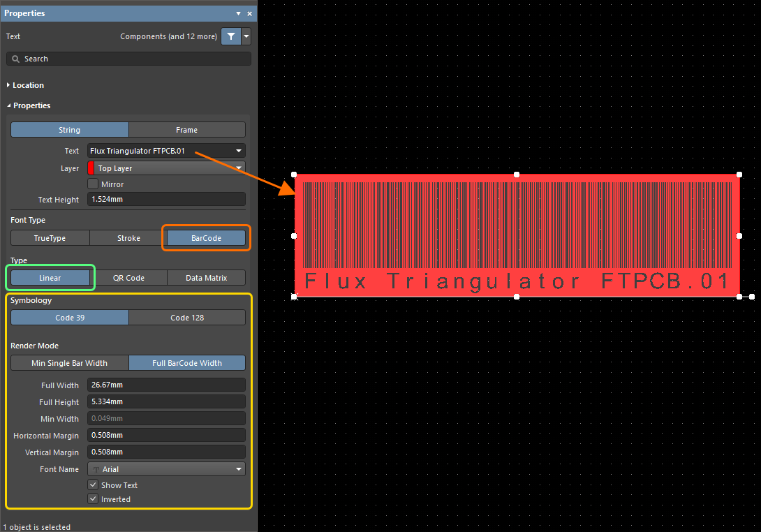Click the Vertical Margin field
This screenshot has height=532, width=761.
click(166, 452)
